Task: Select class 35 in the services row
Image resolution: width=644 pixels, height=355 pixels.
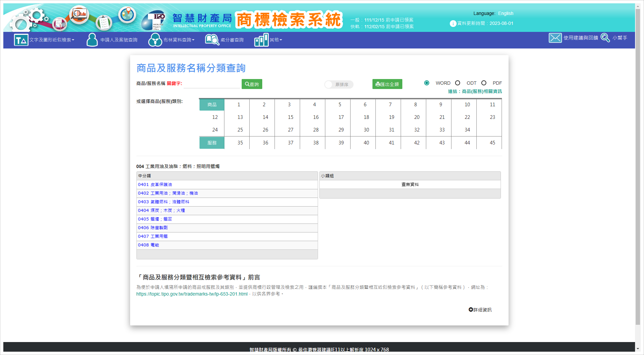Action: [240, 143]
